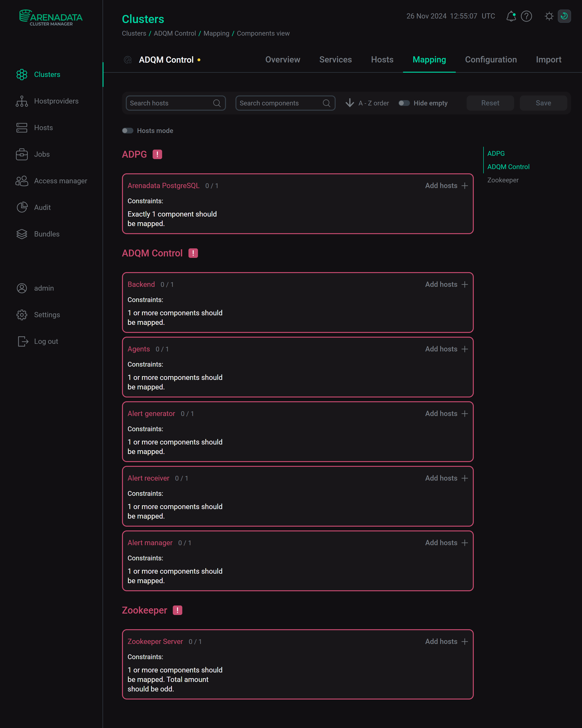Toggle dark mode in the top right corner
Screen dimensions: 582x728
click(564, 16)
